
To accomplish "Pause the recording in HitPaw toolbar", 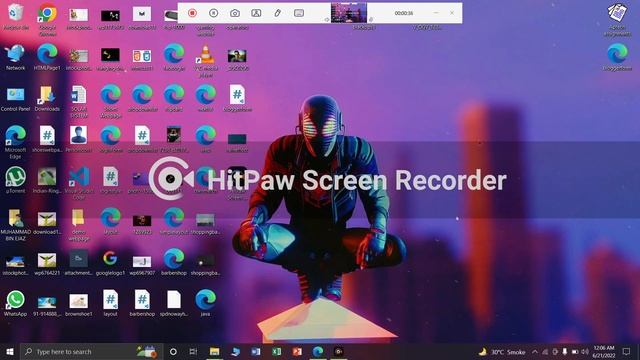I will coord(213,13).
